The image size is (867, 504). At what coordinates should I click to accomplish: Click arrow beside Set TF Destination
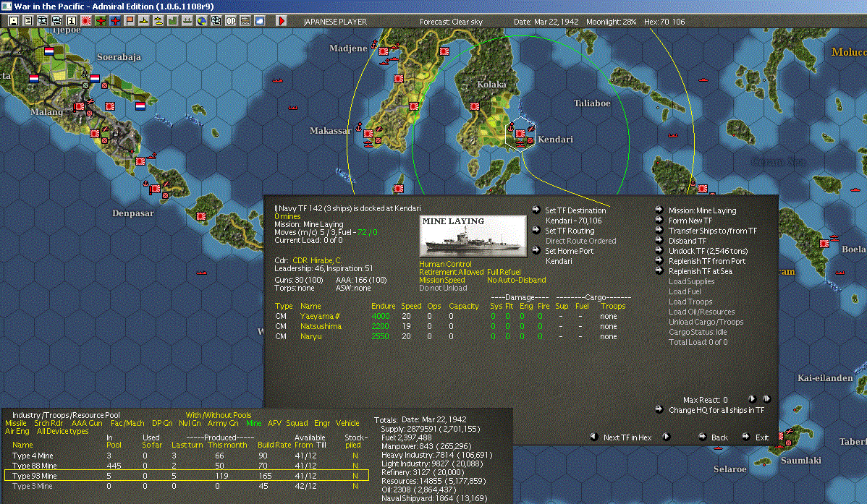(x=536, y=210)
